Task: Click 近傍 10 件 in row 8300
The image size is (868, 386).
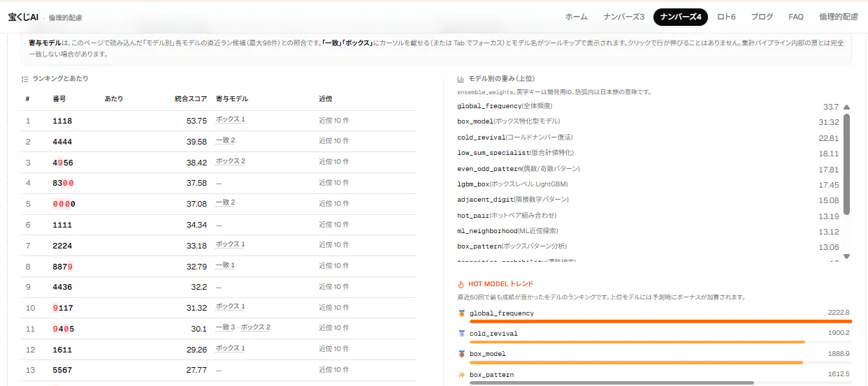Action: click(x=334, y=183)
